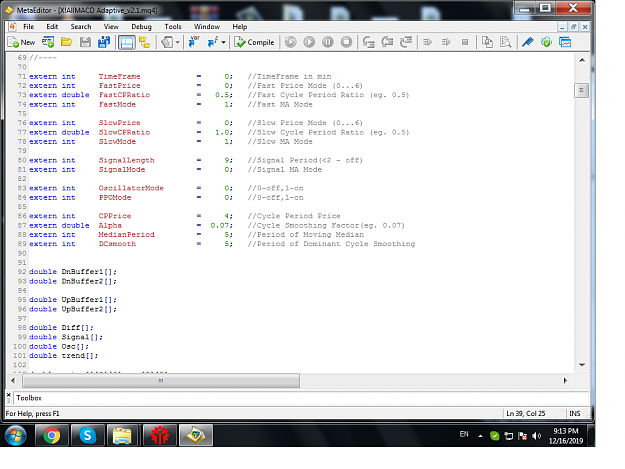Viewport: 625px width, 469px height.
Task: Click the horizontal scrollbar right arrow
Action: pos(565,381)
